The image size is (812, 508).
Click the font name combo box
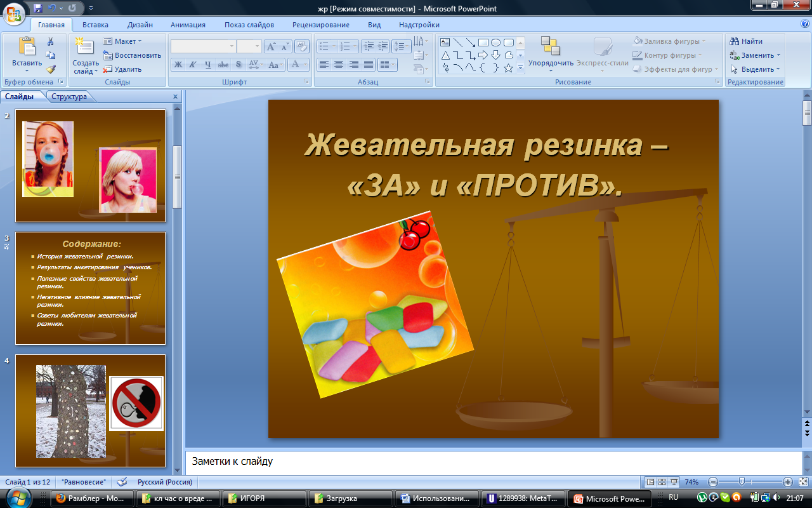[x=203, y=46]
